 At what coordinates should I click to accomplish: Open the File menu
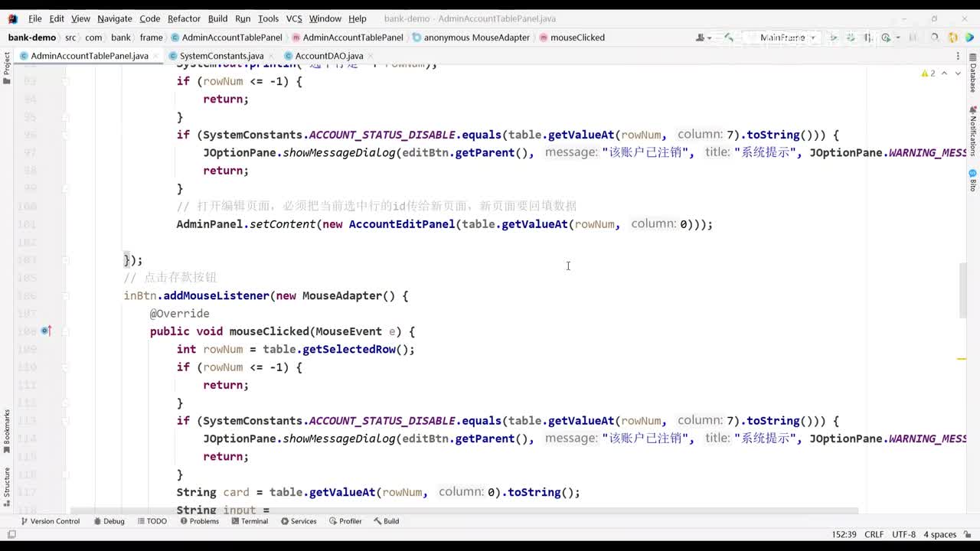(x=35, y=18)
